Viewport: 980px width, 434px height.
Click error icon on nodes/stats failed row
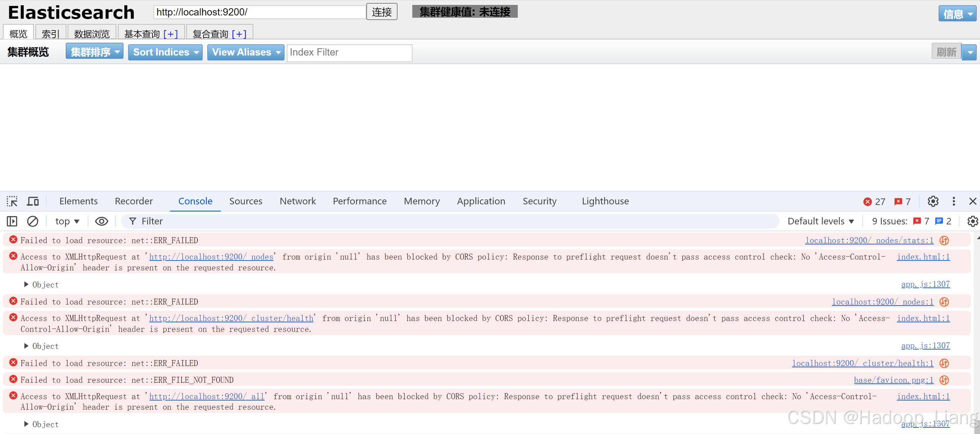[x=13, y=240]
